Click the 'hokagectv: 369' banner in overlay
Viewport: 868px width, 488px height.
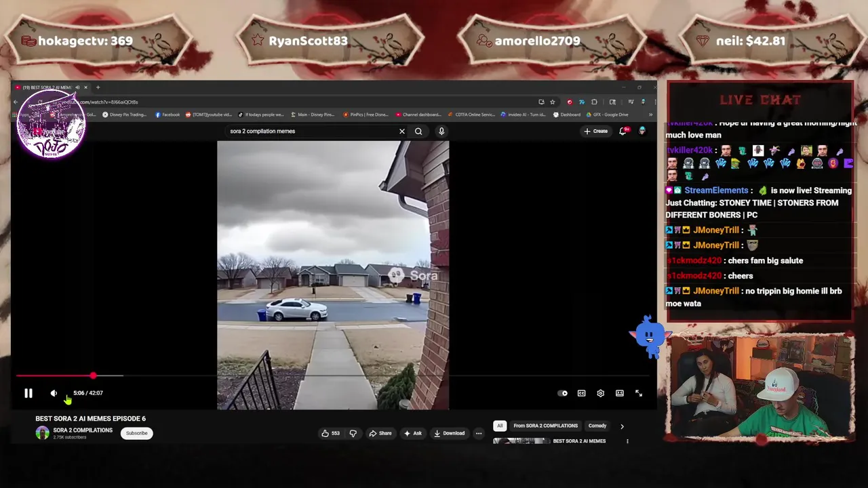coord(98,41)
